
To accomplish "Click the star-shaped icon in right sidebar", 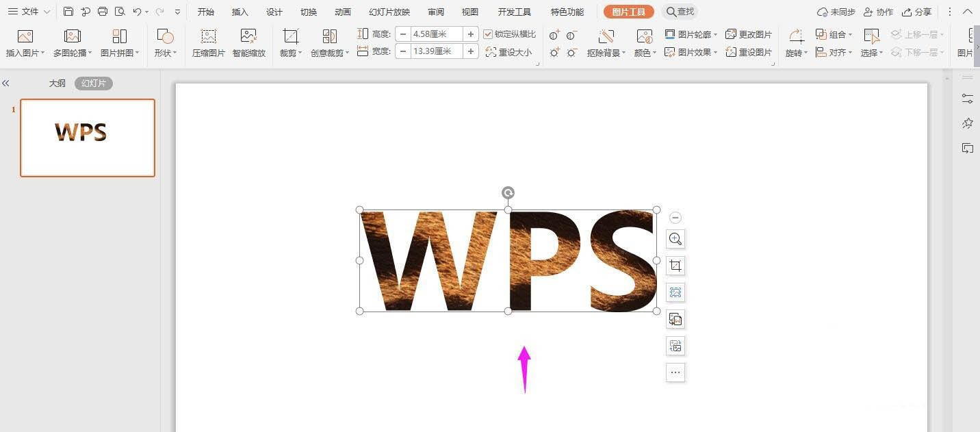I will click(967, 123).
